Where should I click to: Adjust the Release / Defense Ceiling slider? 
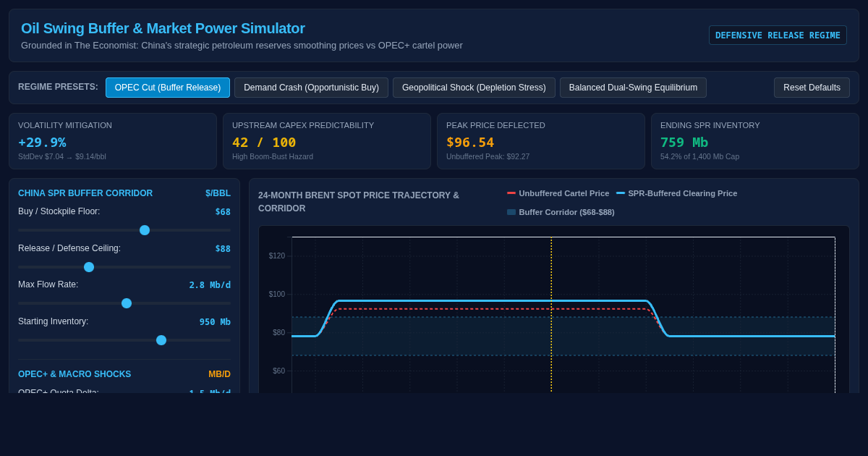click(124, 267)
